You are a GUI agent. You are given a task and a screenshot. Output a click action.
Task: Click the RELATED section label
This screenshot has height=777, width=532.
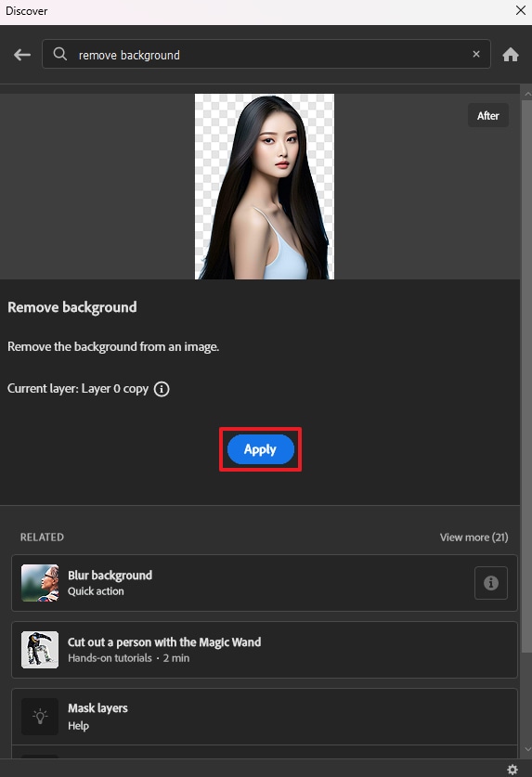click(42, 537)
